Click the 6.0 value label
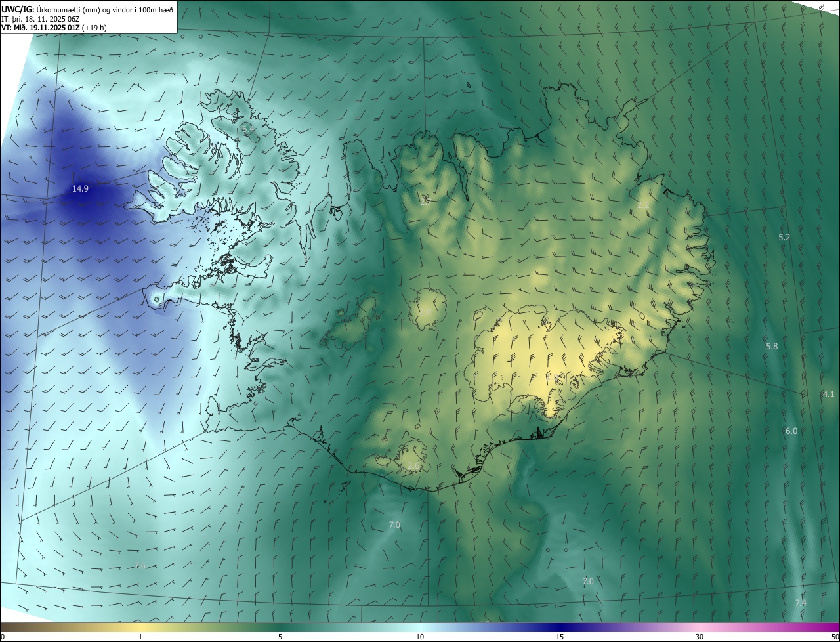The height and width of the screenshot is (642, 840). [x=791, y=431]
